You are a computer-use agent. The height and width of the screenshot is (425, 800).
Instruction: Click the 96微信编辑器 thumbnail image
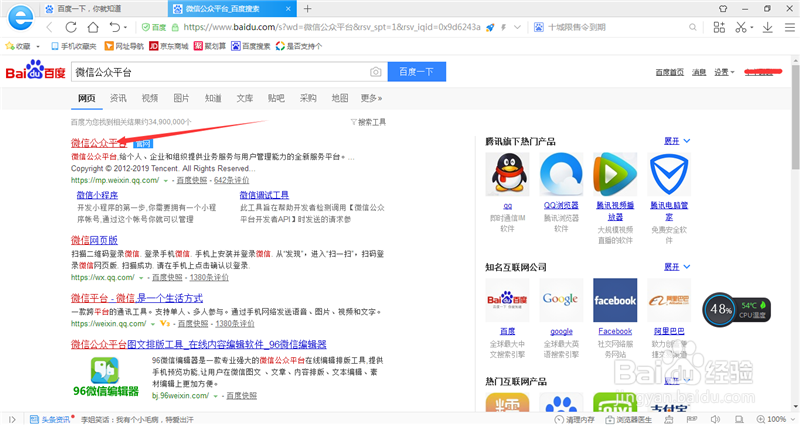106,377
